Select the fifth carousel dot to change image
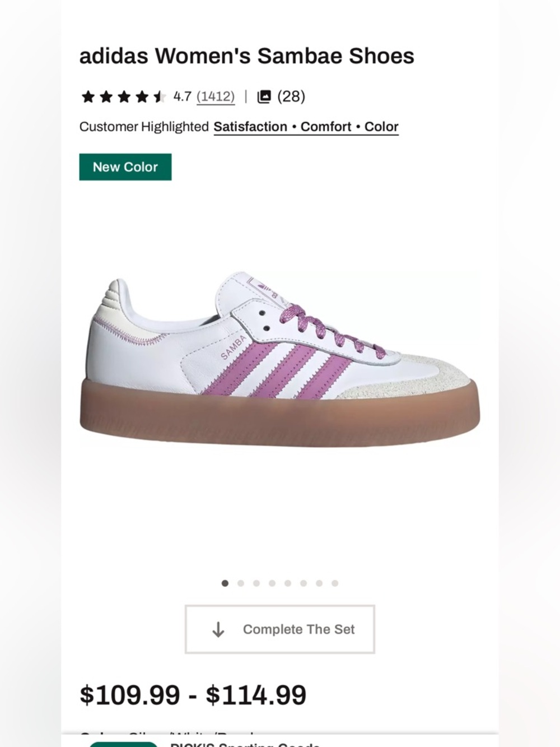 pos(287,583)
